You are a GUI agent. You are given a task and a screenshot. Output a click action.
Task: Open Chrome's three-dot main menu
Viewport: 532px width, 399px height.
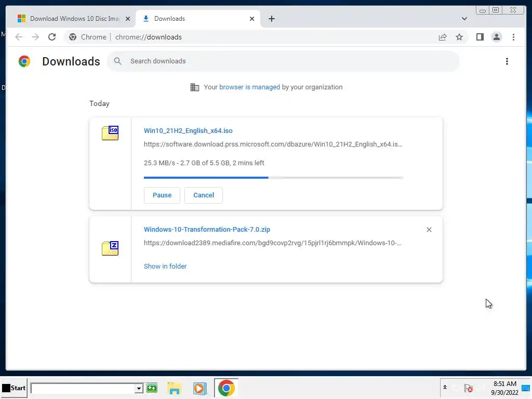tap(513, 37)
